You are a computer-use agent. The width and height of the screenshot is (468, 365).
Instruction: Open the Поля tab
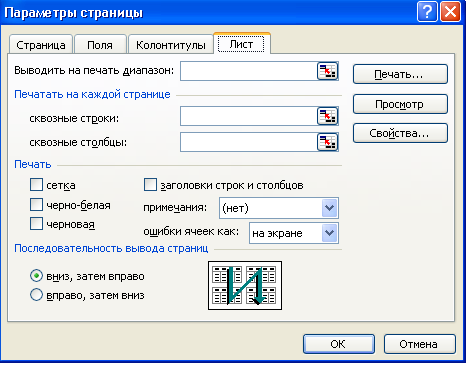(x=100, y=45)
